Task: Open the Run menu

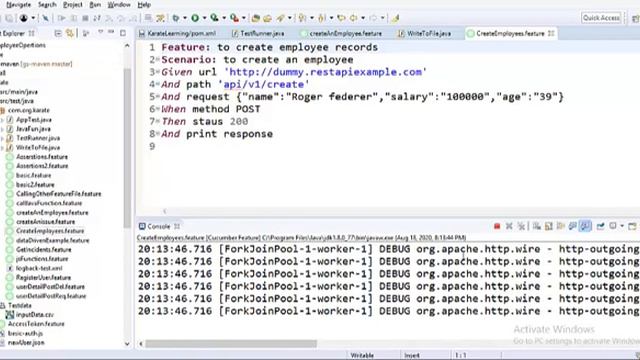Action: click(x=95, y=4)
